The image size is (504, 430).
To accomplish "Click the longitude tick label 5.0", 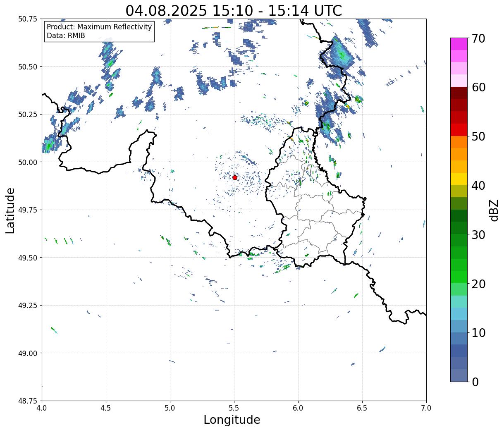I will tap(170, 408).
